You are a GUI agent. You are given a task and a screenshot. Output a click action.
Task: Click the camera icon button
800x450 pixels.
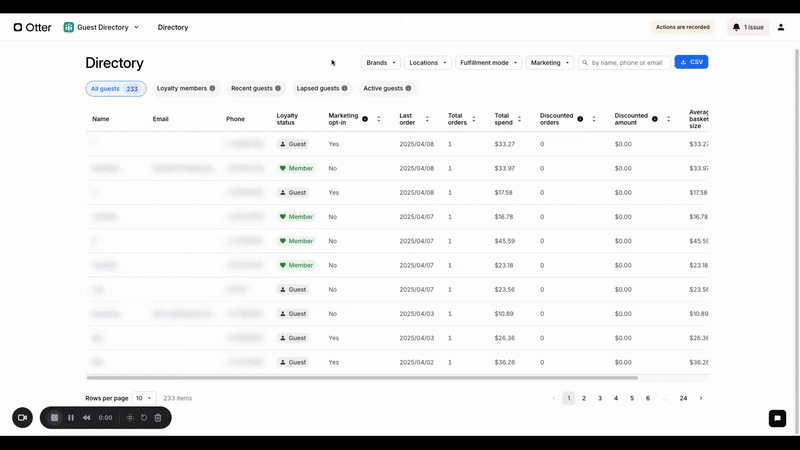tap(22, 418)
